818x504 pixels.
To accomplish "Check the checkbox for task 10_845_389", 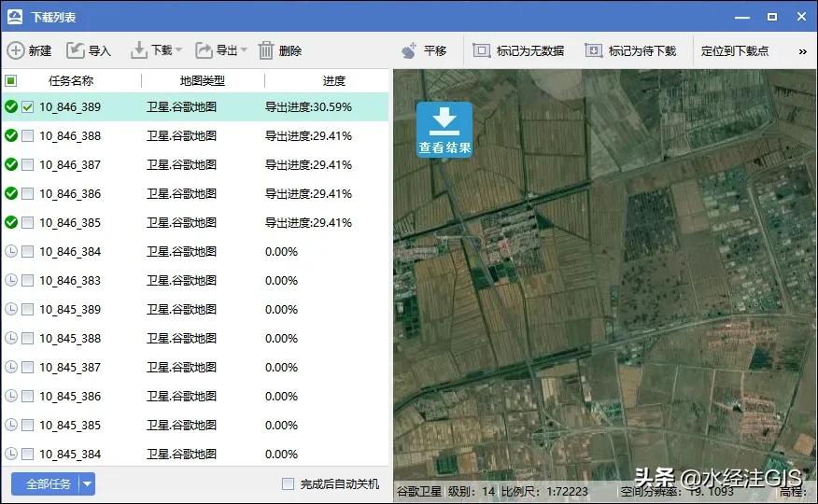I will coord(28,309).
